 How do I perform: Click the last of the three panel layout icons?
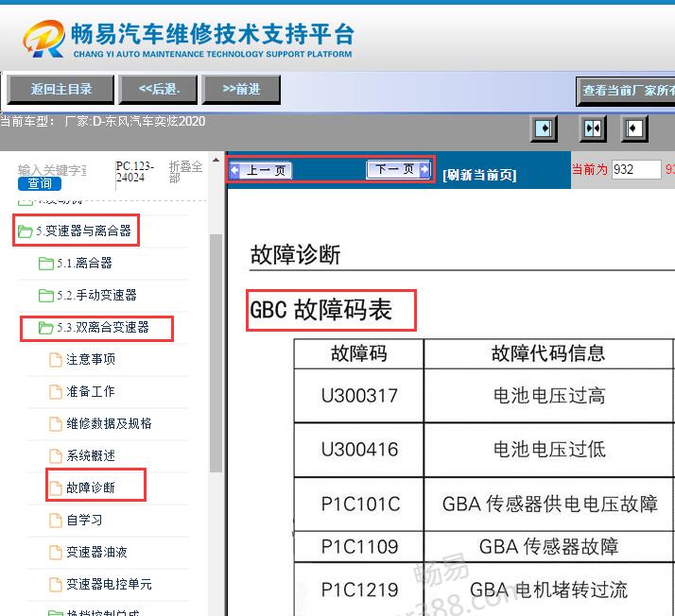634,128
